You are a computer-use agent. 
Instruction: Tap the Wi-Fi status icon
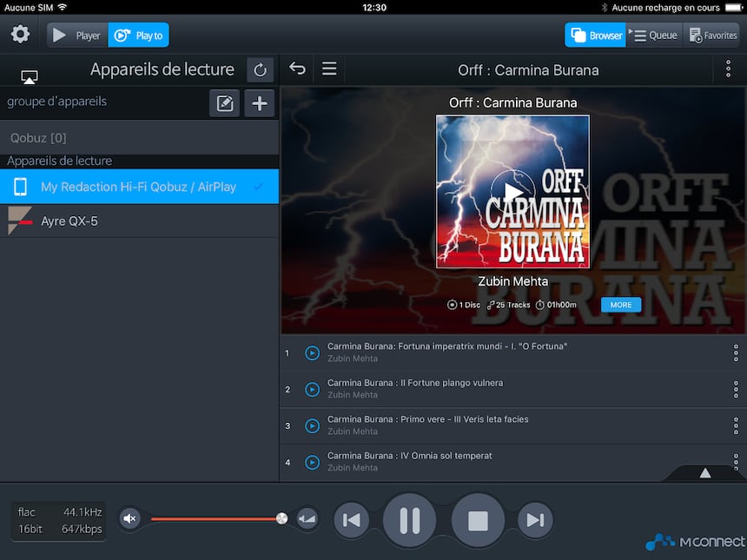(62, 7)
